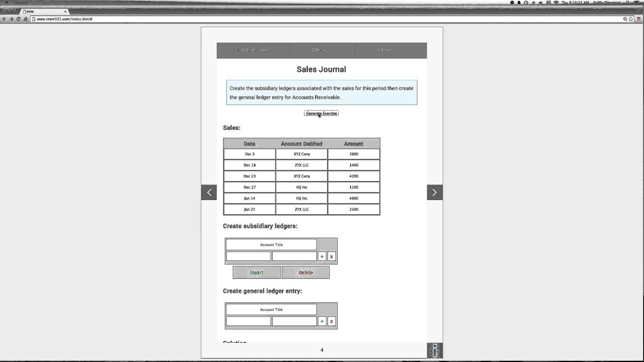
Task: Select the 1100 amount cell
Action: coord(354,187)
